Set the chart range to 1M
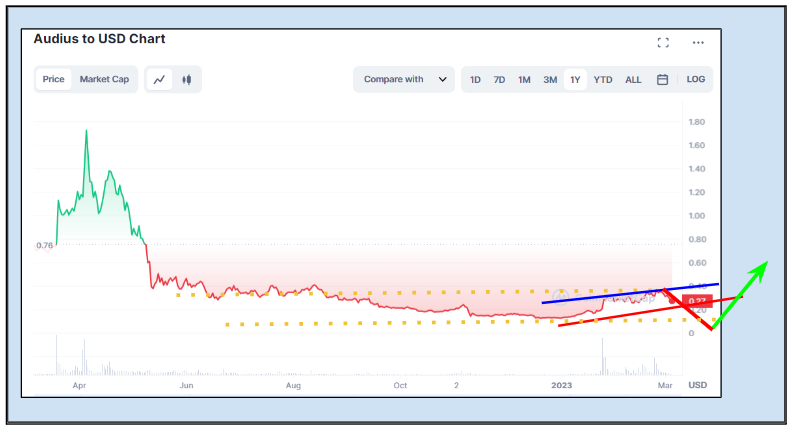The image size is (797, 430). pos(524,80)
